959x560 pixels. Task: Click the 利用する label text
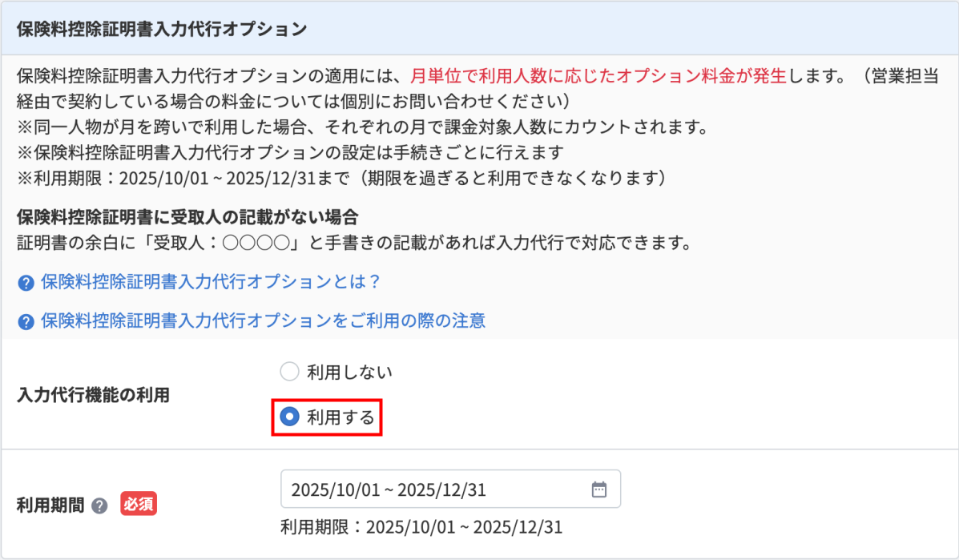tap(340, 417)
